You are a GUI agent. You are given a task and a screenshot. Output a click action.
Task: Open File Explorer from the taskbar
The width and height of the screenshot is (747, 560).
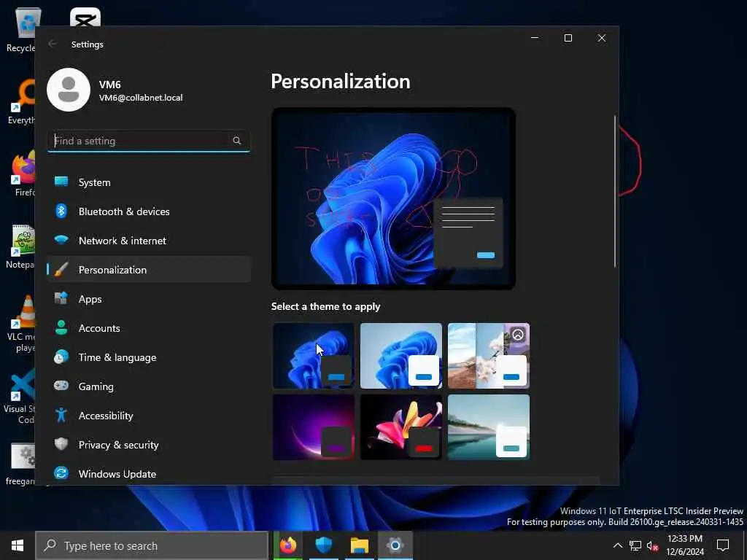tap(360, 545)
